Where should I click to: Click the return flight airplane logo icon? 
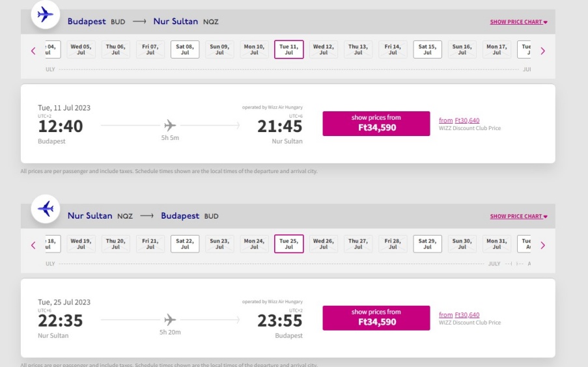click(x=46, y=209)
